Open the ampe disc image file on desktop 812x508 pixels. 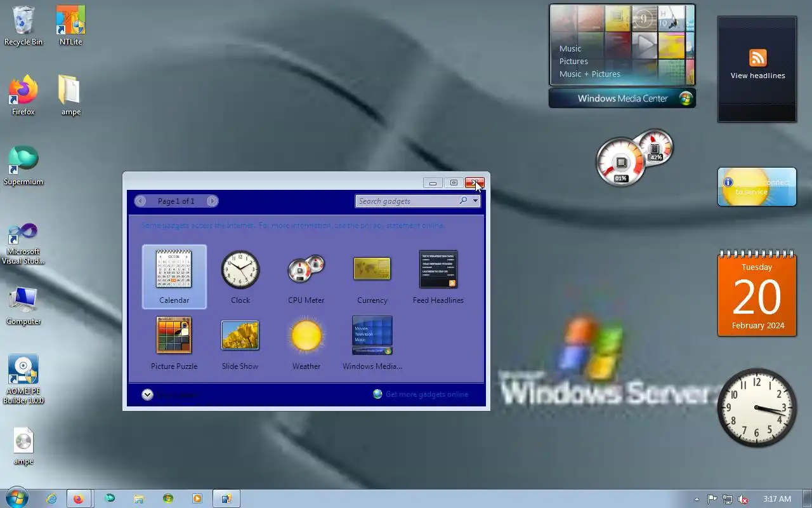click(x=23, y=446)
